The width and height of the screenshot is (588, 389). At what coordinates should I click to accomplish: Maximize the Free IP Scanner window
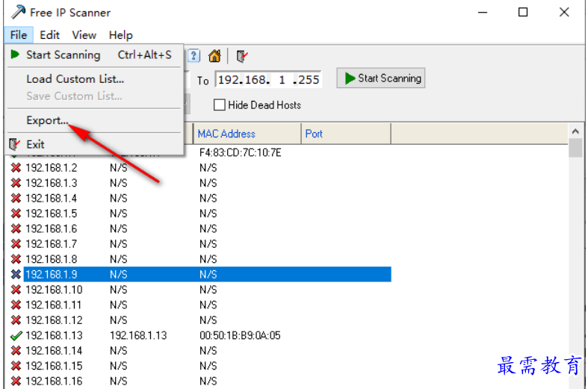coord(523,13)
